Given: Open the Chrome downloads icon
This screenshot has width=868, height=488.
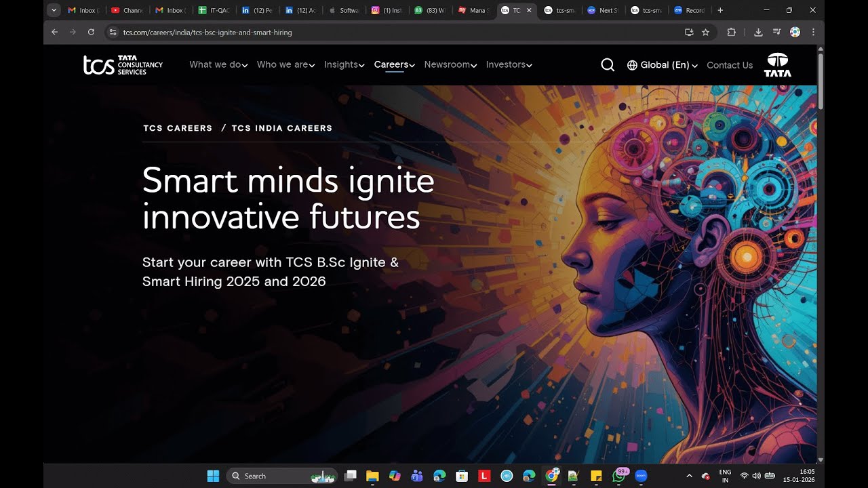Looking at the screenshot, I should 758,32.
